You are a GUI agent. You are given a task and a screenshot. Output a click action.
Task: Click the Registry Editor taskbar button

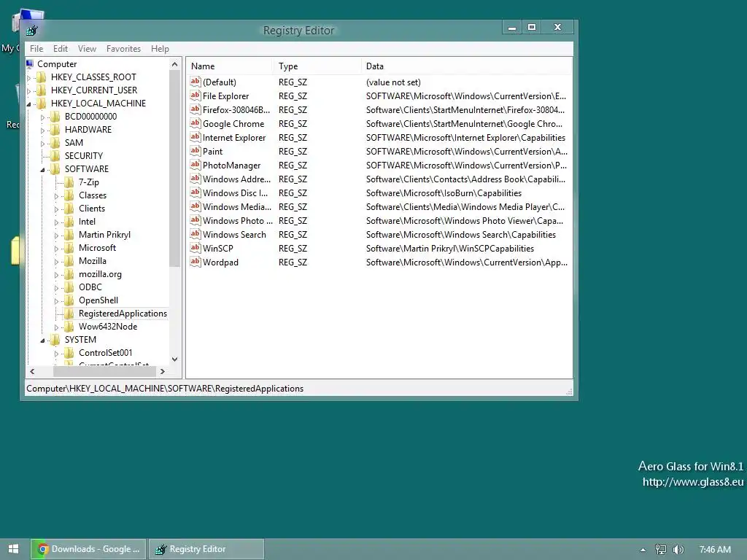tap(206, 549)
